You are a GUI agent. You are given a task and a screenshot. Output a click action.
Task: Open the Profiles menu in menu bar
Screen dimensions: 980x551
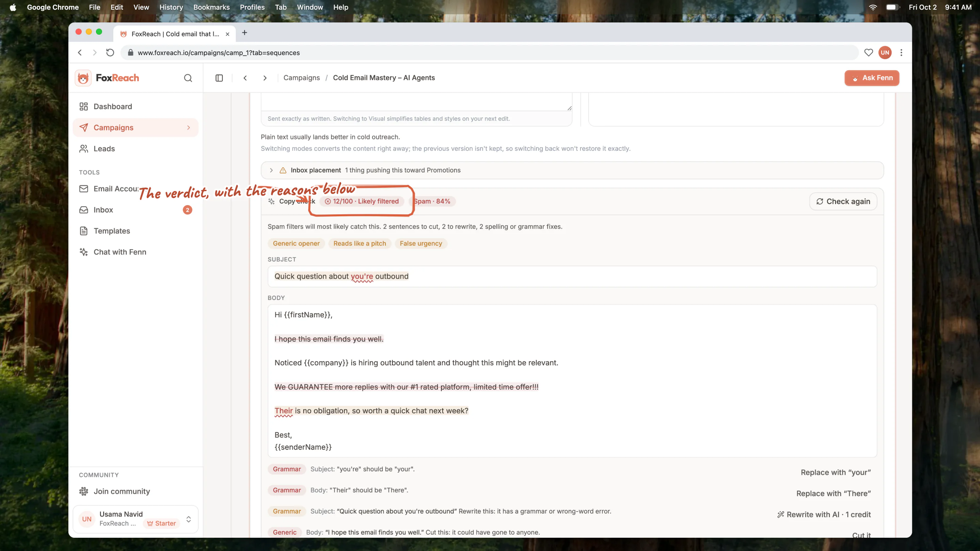[x=252, y=7]
